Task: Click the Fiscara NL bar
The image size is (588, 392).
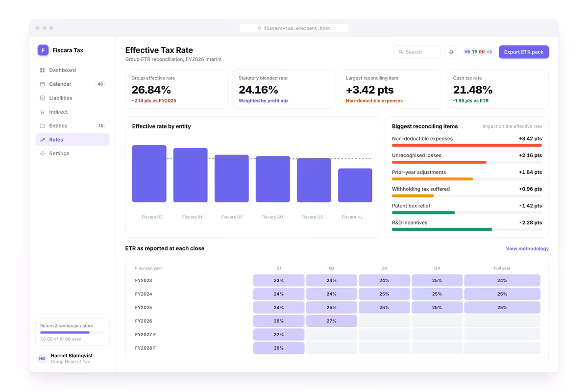Action: [x=355, y=185]
